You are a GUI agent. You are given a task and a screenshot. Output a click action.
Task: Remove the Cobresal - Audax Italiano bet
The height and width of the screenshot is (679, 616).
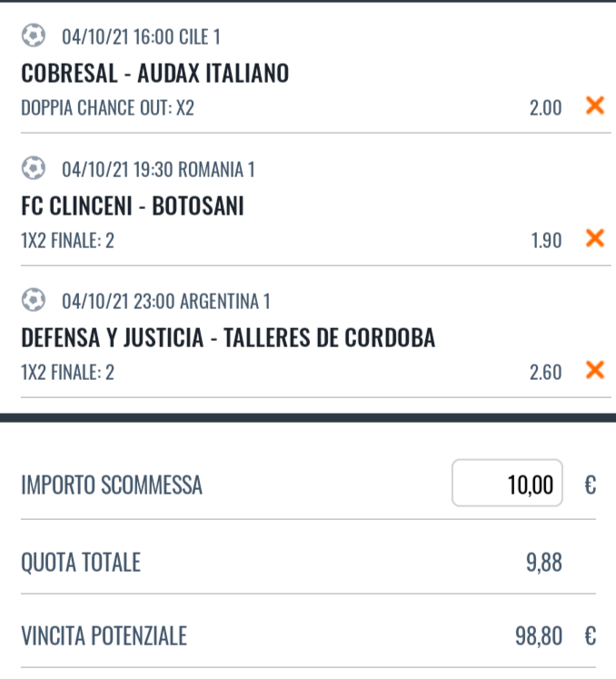[595, 106]
